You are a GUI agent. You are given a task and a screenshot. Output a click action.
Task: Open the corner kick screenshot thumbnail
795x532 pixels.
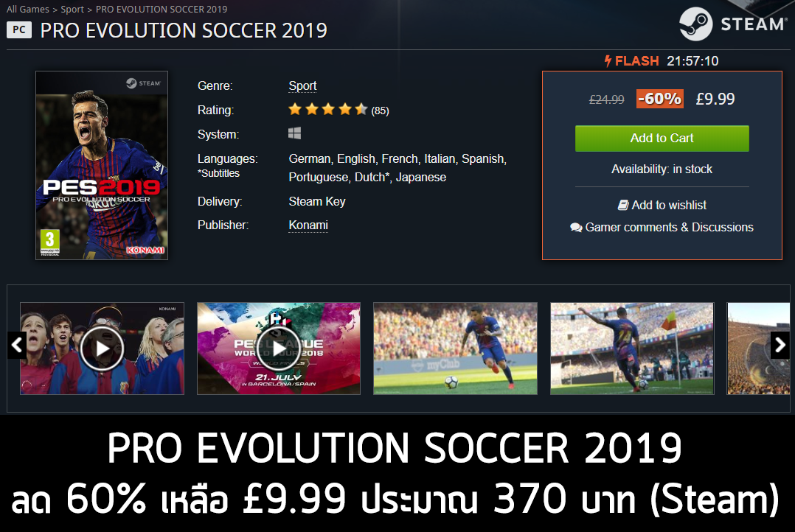tap(632, 349)
